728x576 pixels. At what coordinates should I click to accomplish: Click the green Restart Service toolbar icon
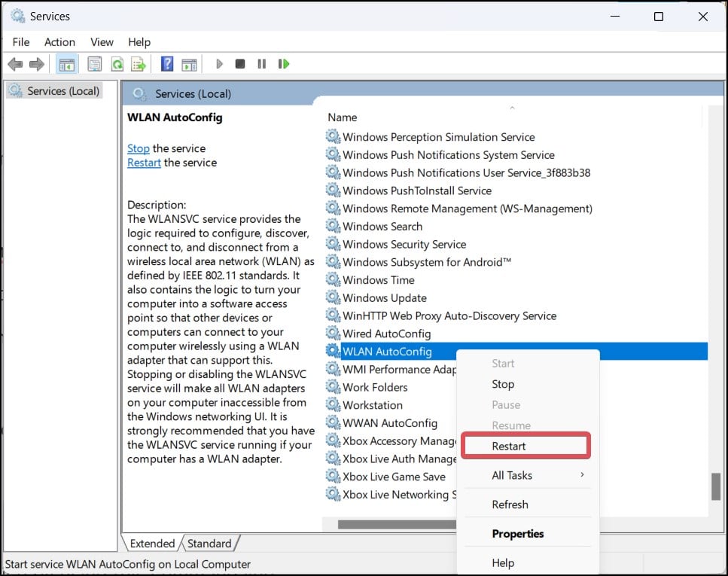[x=284, y=64]
